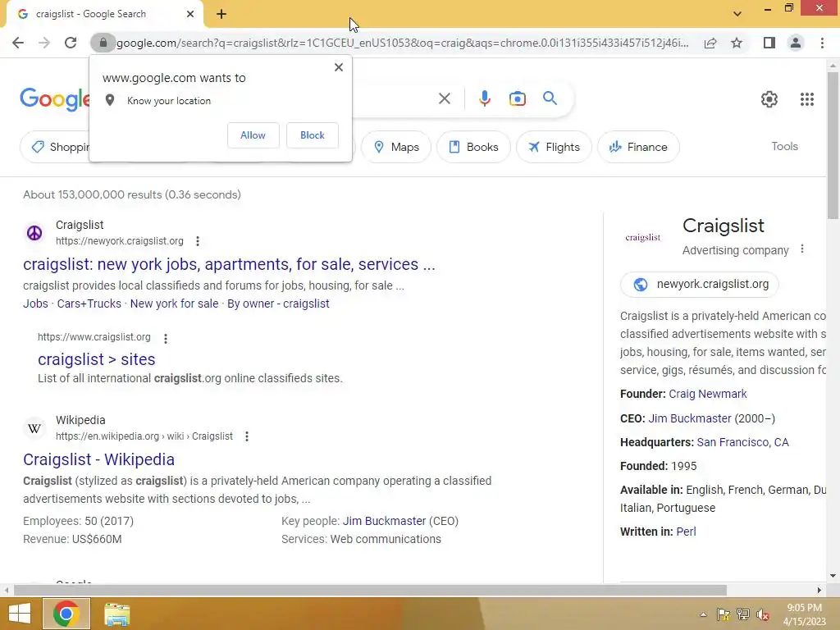Click the Google logo
This screenshot has height=630, width=840.
click(55, 99)
